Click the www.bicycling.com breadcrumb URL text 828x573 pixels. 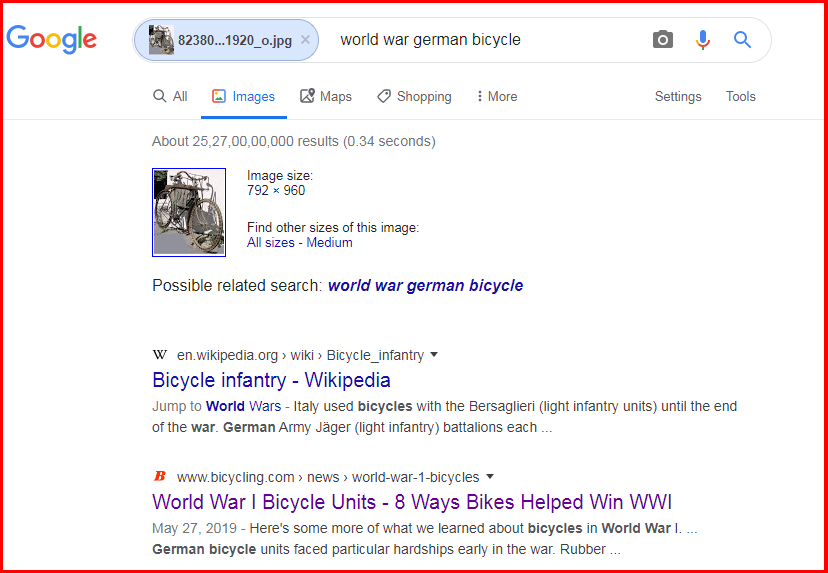point(328,477)
